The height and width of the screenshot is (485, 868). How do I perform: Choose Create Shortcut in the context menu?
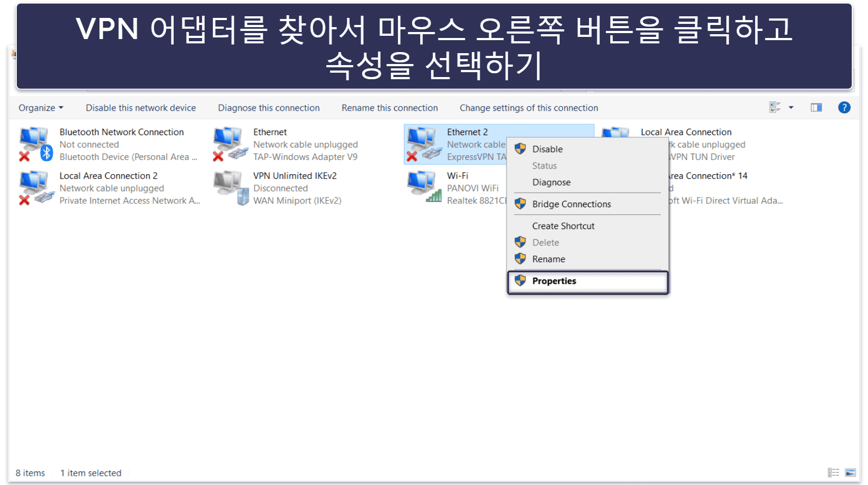click(587, 226)
